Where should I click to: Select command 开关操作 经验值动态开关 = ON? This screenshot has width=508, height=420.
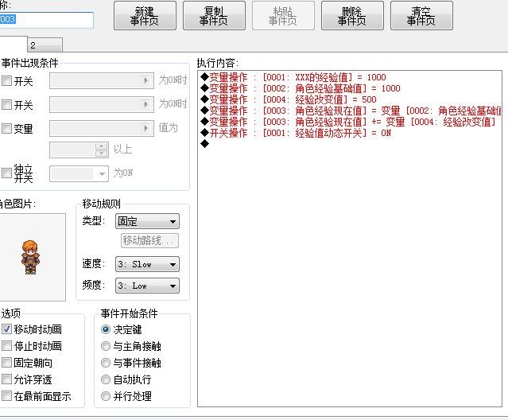tap(296, 133)
